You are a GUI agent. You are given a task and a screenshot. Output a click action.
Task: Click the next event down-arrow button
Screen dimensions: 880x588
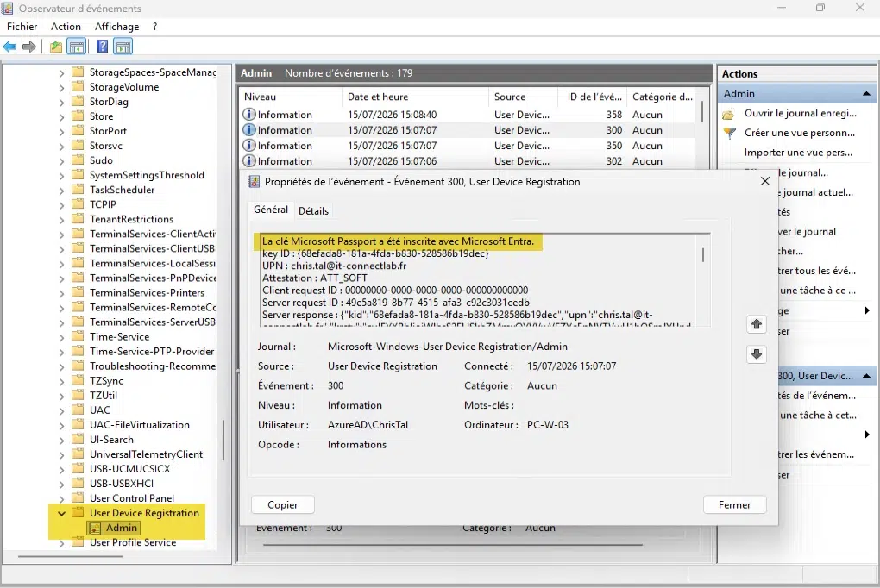pyautogui.click(x=757, y=354)
